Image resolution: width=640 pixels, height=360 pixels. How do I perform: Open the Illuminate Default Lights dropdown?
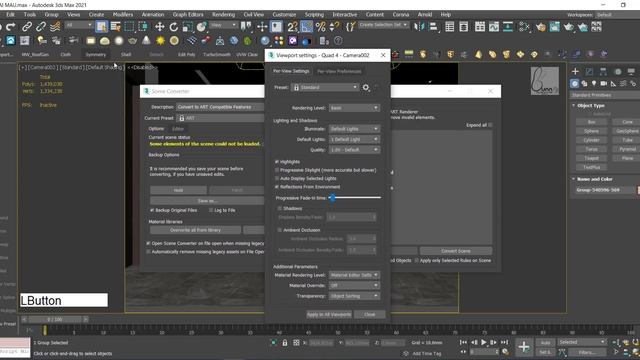point(354,129)
